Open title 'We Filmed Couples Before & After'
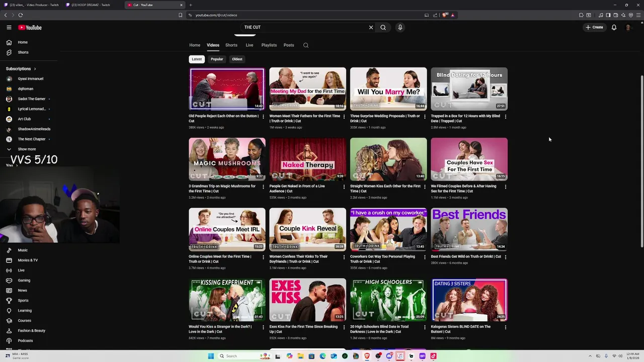This screenshot has height=362, width=644. click(x=463, y=189)
